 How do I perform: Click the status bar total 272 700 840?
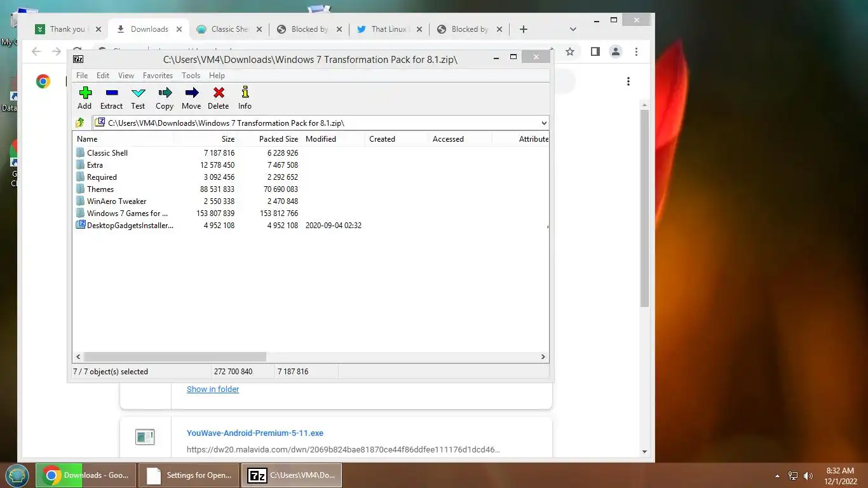coord(233,371)
